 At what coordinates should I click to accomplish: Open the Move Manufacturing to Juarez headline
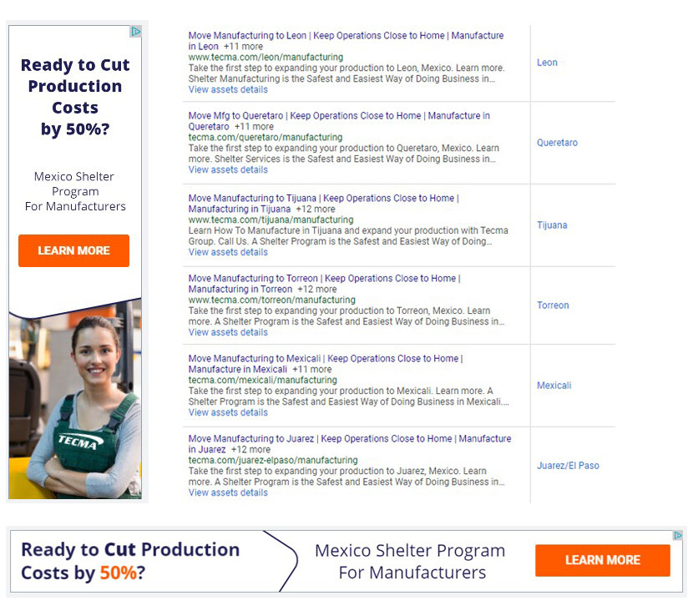350,444
